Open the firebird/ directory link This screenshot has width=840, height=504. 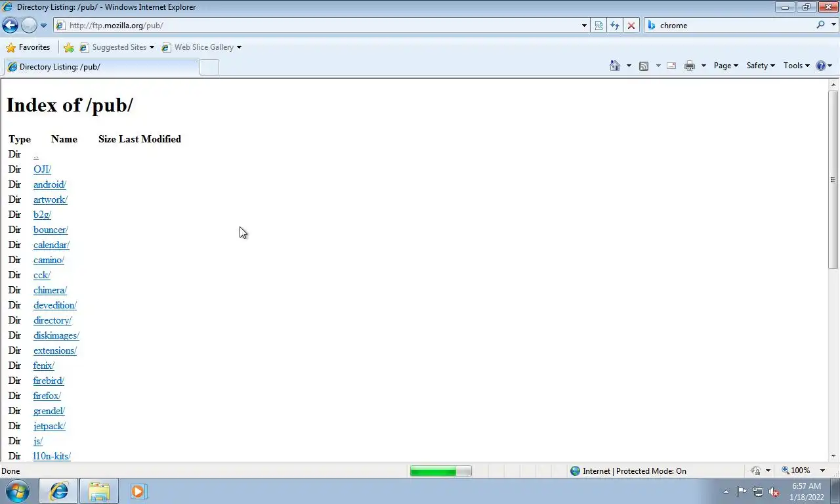pyautogui.click(x=49, y=381)
